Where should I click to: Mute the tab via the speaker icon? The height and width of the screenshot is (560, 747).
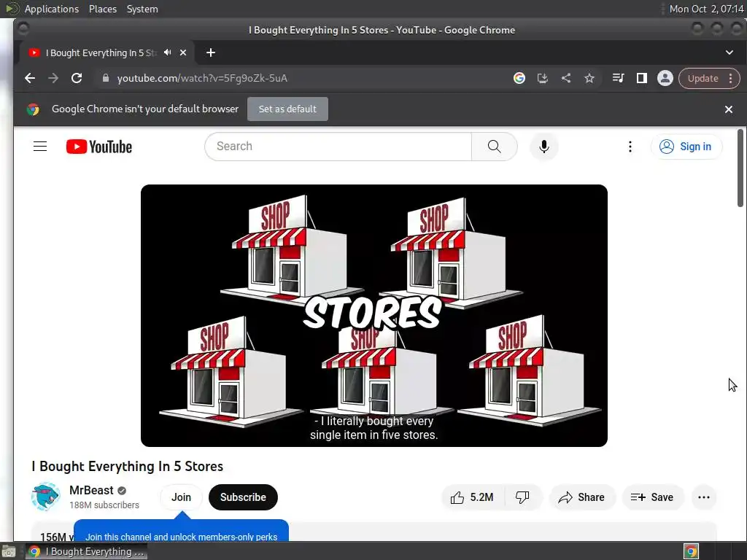click(167, 52)
